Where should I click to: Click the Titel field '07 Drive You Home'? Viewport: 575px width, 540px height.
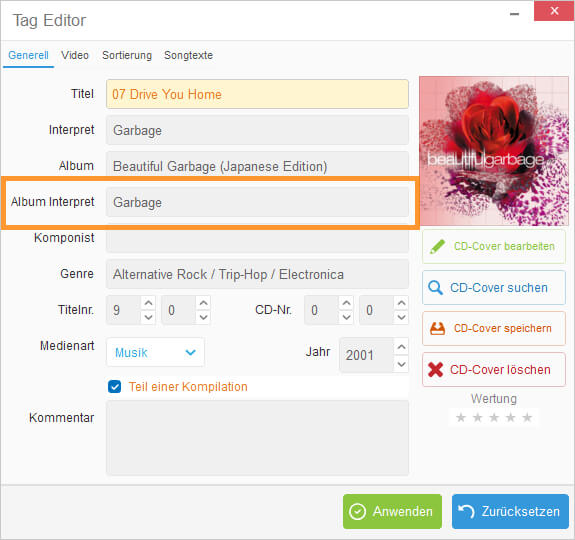(x=257, y=94)
